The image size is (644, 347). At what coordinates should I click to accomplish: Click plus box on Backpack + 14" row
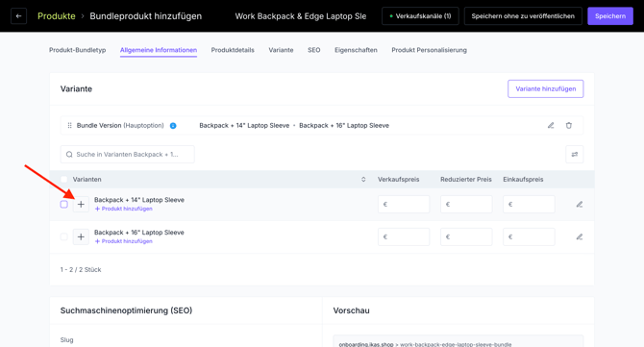(81, 204)
